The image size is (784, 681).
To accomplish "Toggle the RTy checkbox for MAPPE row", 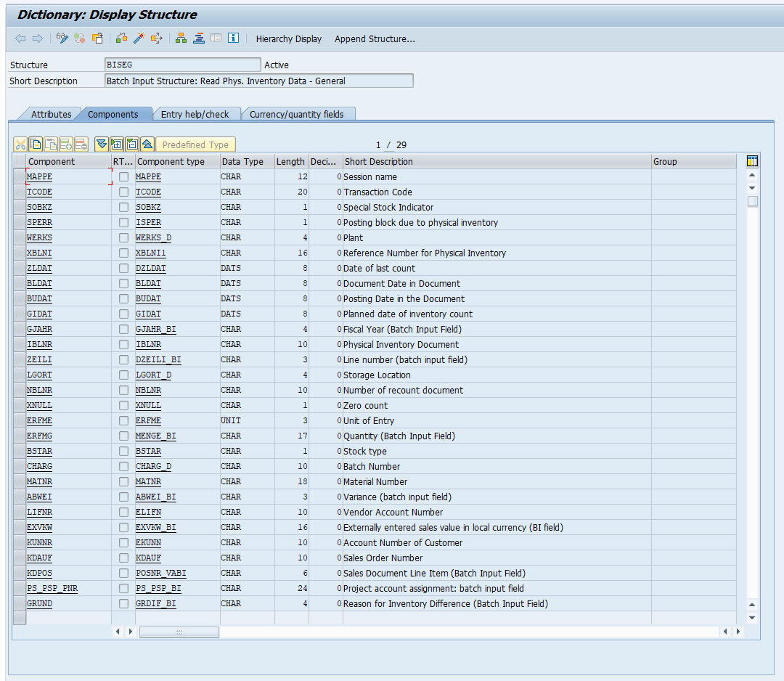I will coord(124,177).
